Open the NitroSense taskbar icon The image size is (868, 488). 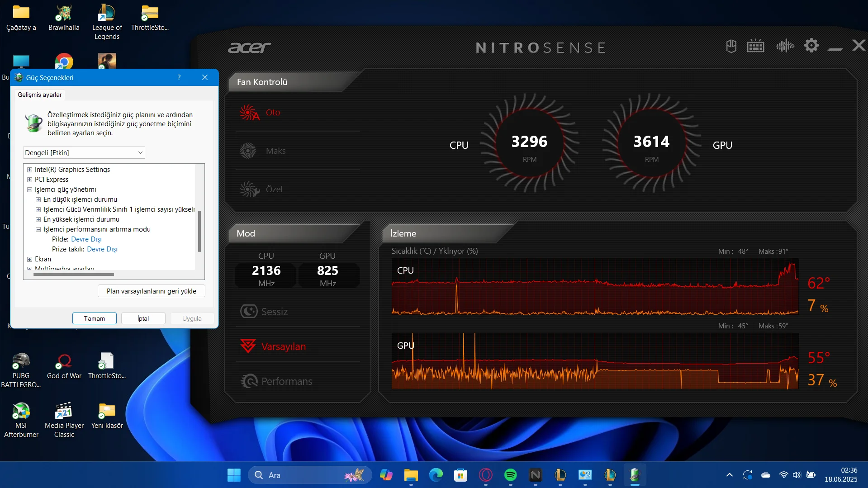pos(535,475)
